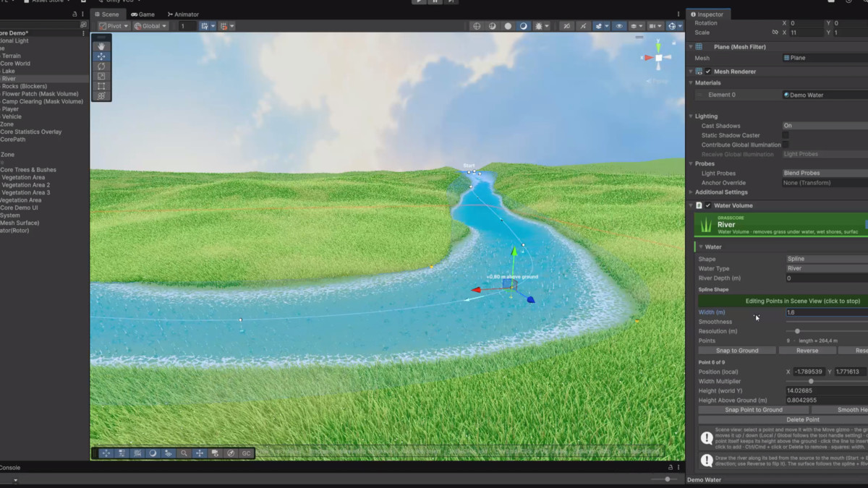This screenshot has height=488, width=868.
Task: Stop editing points in Scene View
Action: click(x=783, y=301)
